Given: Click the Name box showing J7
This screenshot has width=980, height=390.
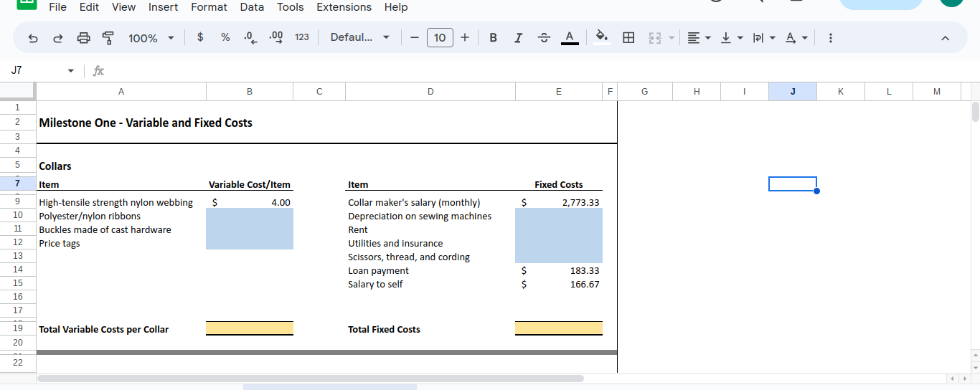Looking at the screenshot, I should 36,70.
